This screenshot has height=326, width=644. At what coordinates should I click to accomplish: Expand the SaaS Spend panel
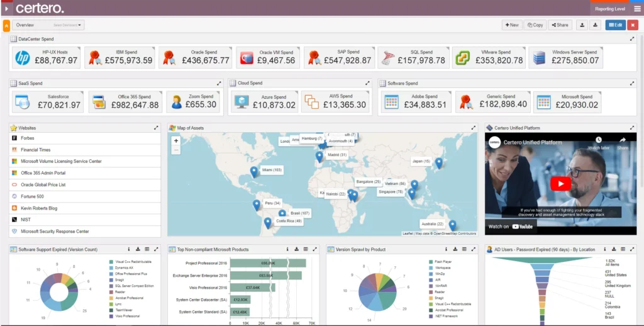(218, 83)
